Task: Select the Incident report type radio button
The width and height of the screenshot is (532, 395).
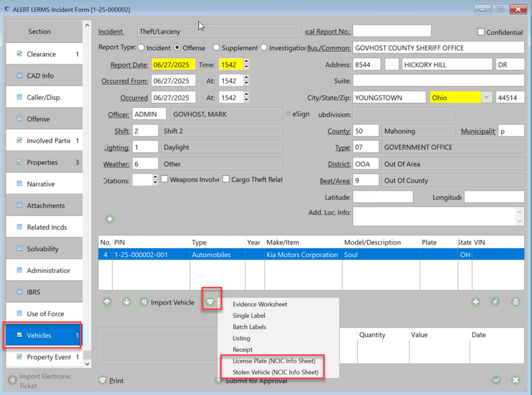Action: pyautogui.click(x=141, y=48)
